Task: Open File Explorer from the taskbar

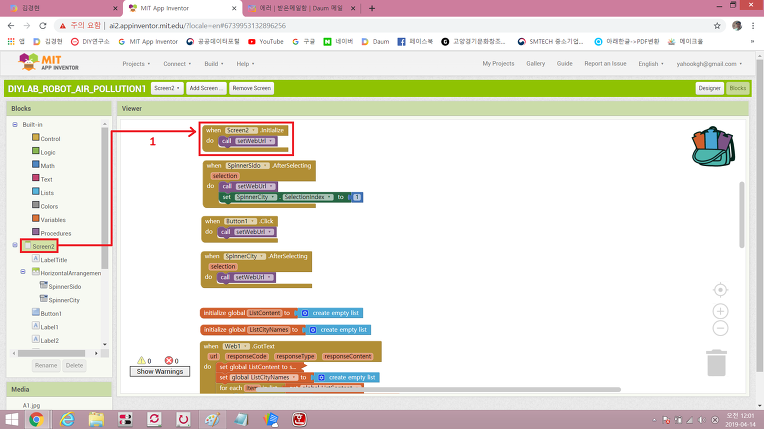Action: coord(96,419)
